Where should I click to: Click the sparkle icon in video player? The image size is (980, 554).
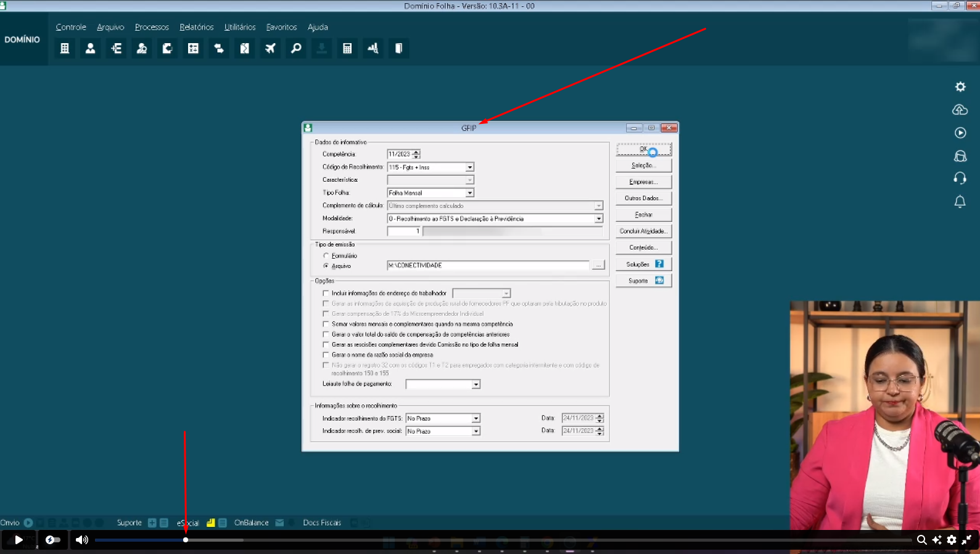click(937, 540)
